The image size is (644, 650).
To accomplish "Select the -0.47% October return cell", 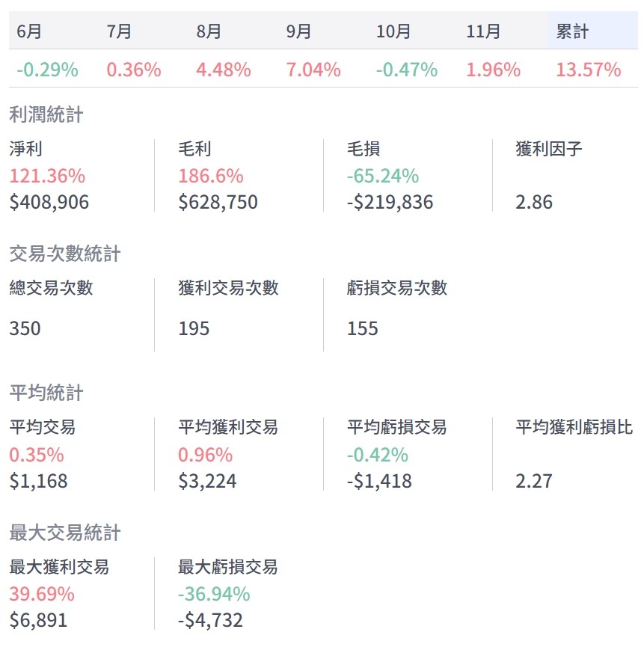I will pos(406,70).
